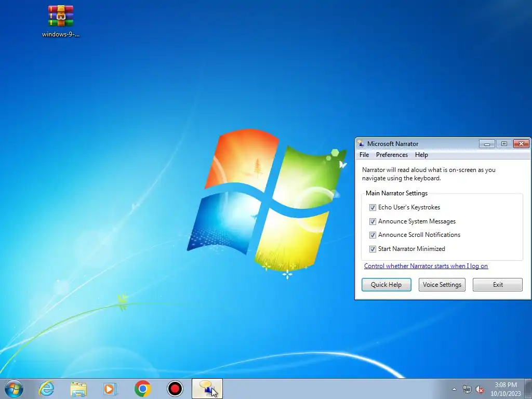Viewport: 532px width, 399px height.
Task: Select the Narrator taskbar button
Action: pyautogui.click(x=207, y=389)
